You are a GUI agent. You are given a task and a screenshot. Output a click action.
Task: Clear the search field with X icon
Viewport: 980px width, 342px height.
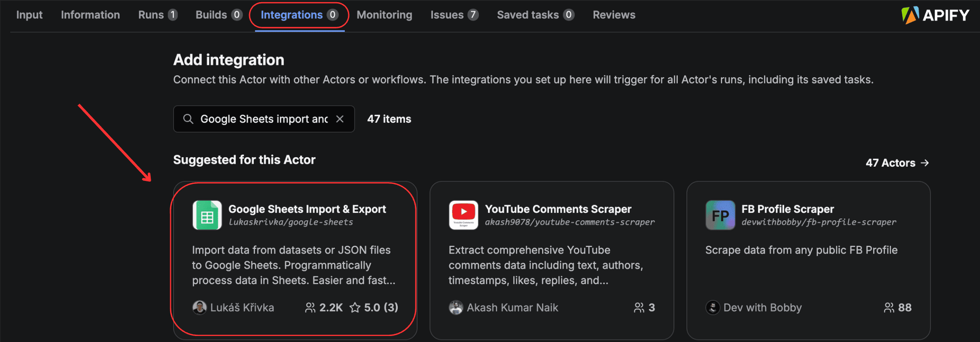click(340, 119)
